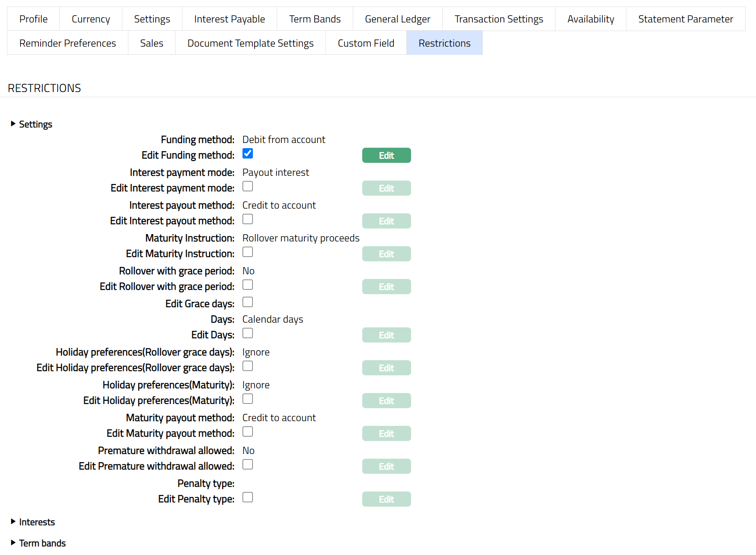Collapse the Settings section

tap(31, 124)
